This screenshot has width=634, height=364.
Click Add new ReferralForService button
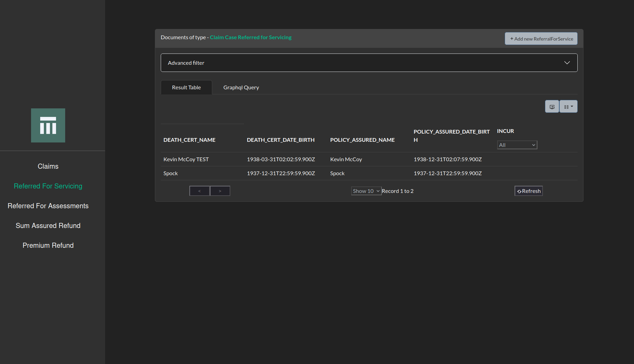coord(541,39)
